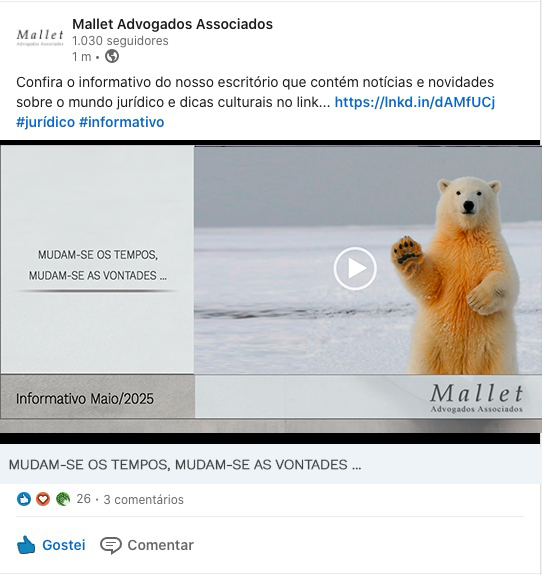Show the 3 comentários list

tap(143, 499)
